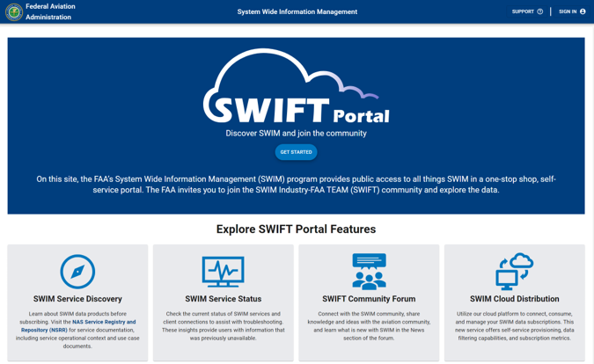Open the Support help icon

coord(540,11)
